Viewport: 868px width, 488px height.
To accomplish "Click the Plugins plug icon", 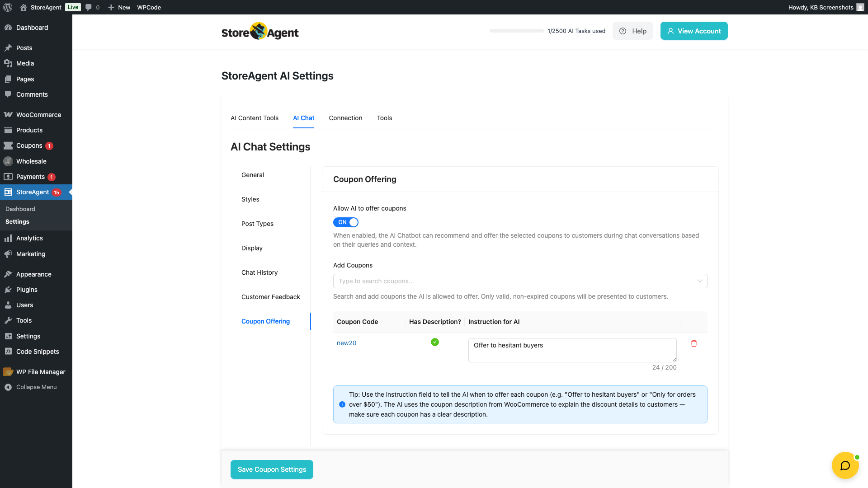I will coord(8,290).
